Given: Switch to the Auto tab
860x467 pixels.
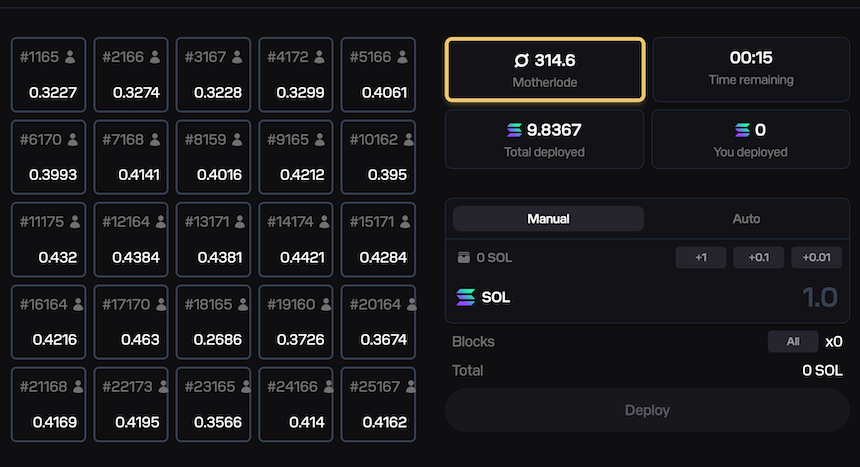Looking at the screenshot, I should coord(746,219).
